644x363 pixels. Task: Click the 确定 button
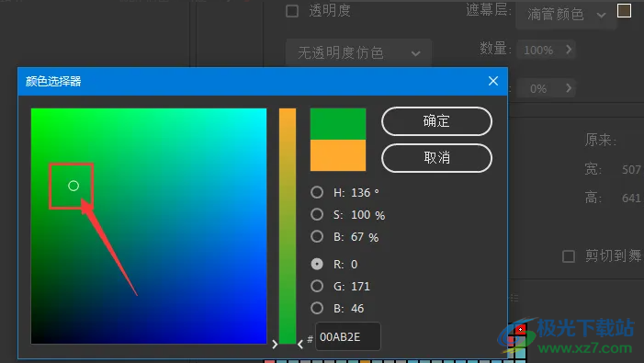pos(436,121)
